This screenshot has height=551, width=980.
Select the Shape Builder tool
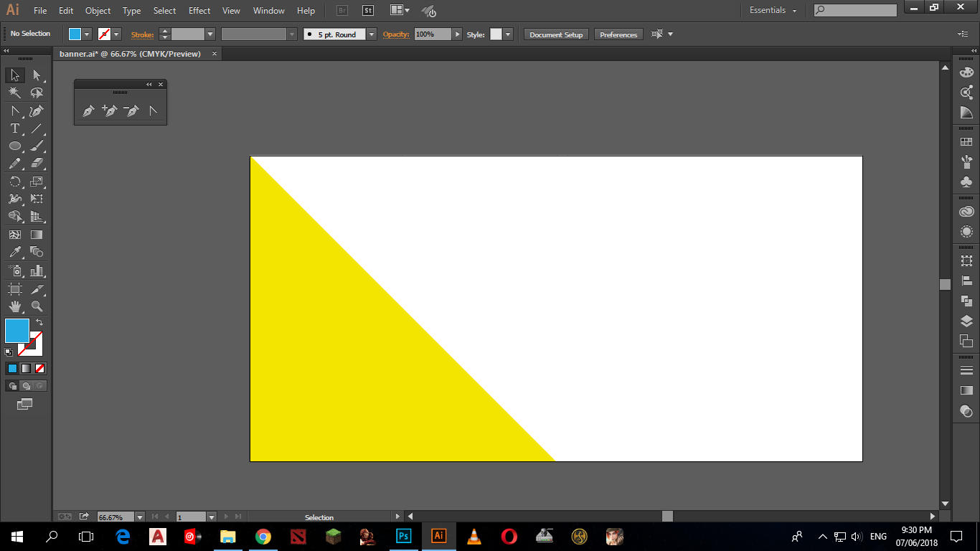pos(15,216)
